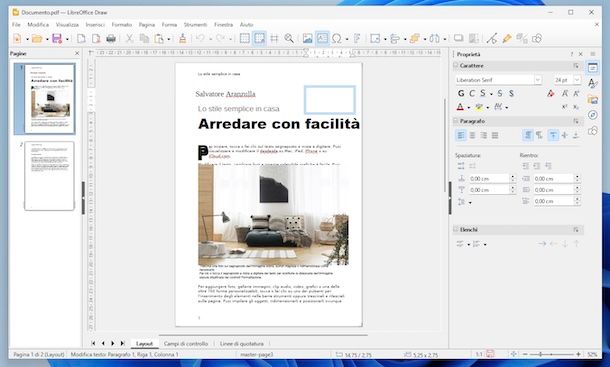Image resolution: width=610 pixels, height=367 pixels.
Task: Paste from clipboard icon
Action: coord(159,39)
